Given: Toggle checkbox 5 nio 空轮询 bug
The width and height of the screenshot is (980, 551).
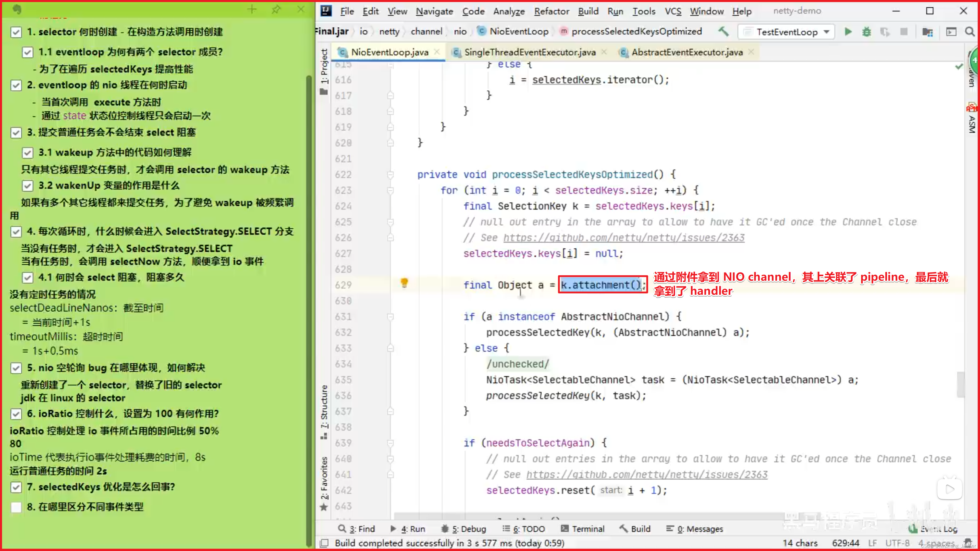Looking at the screenshot, I should (16, 368).
